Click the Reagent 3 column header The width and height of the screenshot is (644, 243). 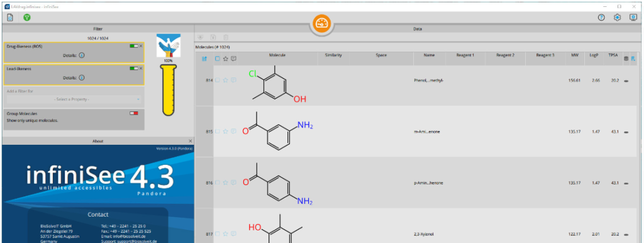tap(545, 55)
